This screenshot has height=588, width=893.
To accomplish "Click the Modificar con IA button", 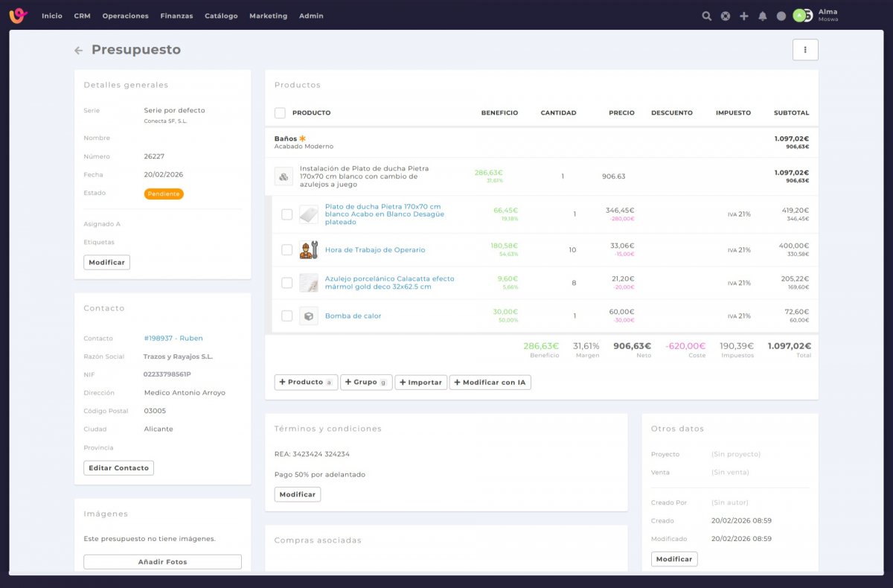I will (x=490, y=383).
